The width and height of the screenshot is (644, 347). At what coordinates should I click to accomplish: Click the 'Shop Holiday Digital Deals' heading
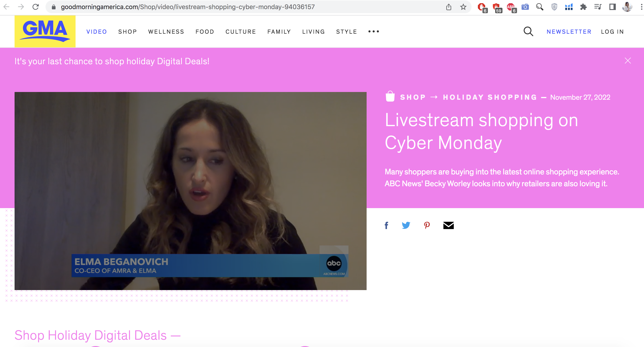[97, 335]
